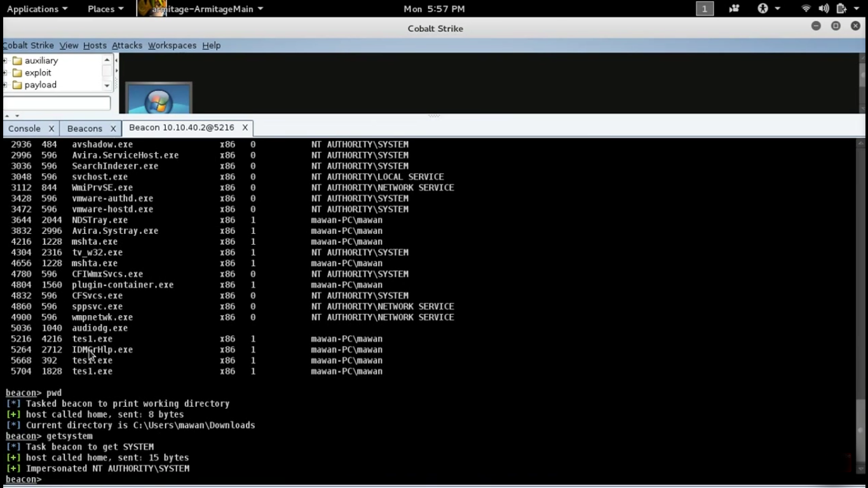Expand the exploit folder node

coord(5,73)
